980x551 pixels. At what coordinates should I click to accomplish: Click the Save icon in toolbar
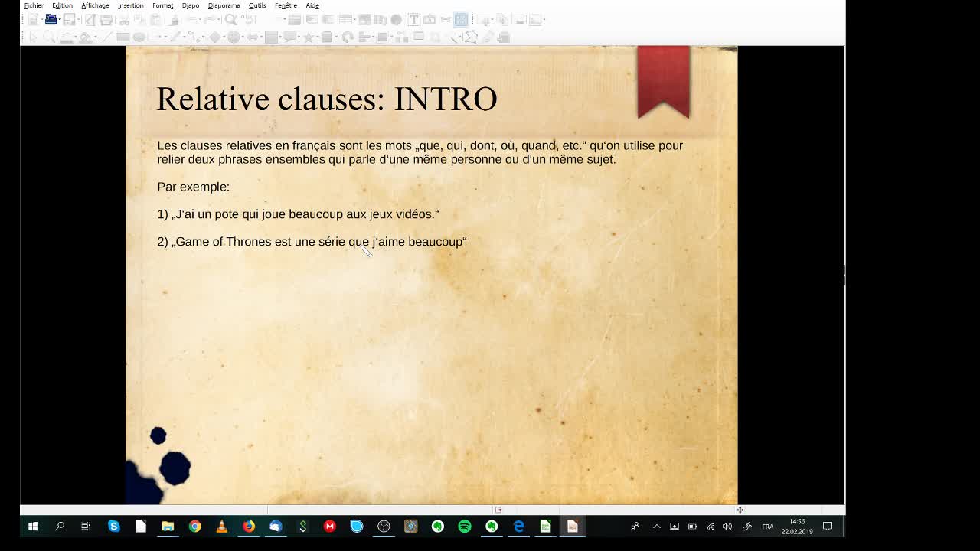69,20
